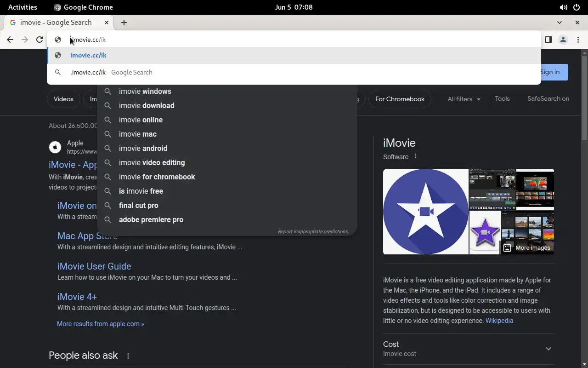Click the system power icon
This screenshot has width=588, height=368.
577,7
